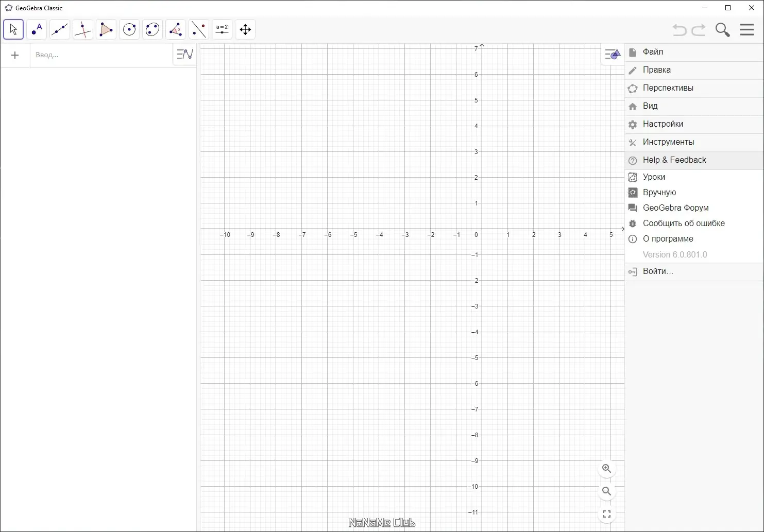The height and width of the screenshot is (532, 764).
Task: Click the Вид home icon
Action: (x=633, y=106)
